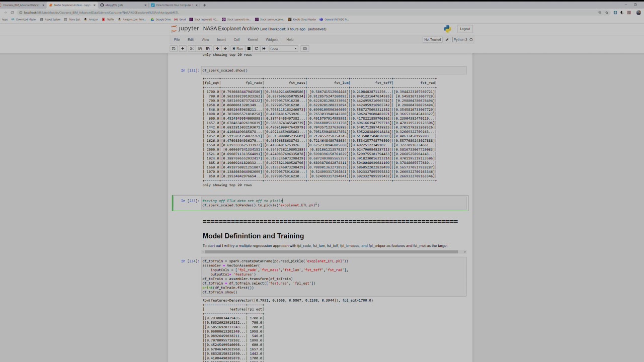Open the Amazon bookmark
The image size is (644, 362).
click(91, 20)
